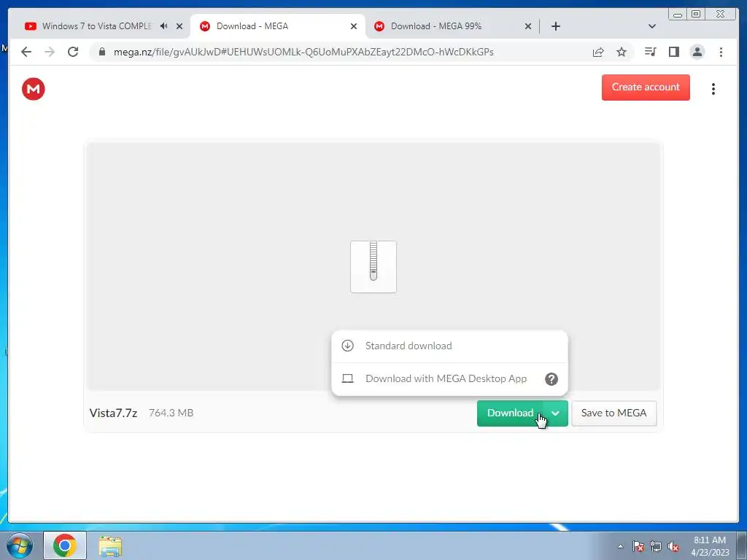The width and height of the screenshot is (747, 560).
Task: Switch to Windows 7 to Vista YouTube tab
Action: coord(97,26)
